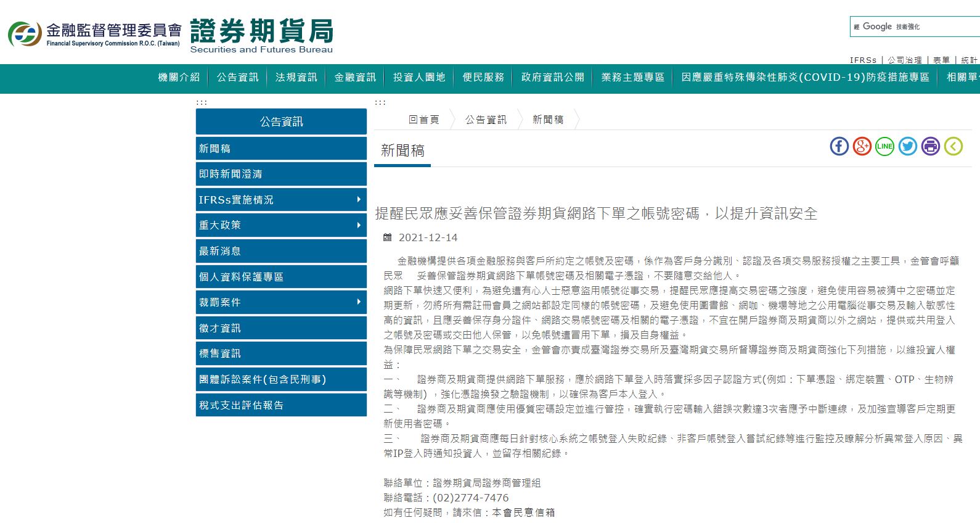Click 新聞稿 breadcrumb link
Image resolution: width=980 pixels, height=523 pixels.
coord(548,120)
